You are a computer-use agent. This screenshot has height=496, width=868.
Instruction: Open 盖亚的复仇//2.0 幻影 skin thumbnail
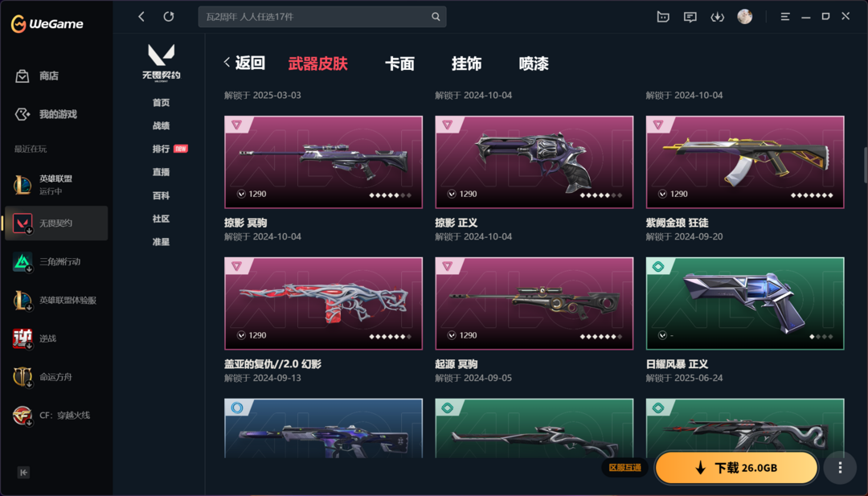point(323,303)
